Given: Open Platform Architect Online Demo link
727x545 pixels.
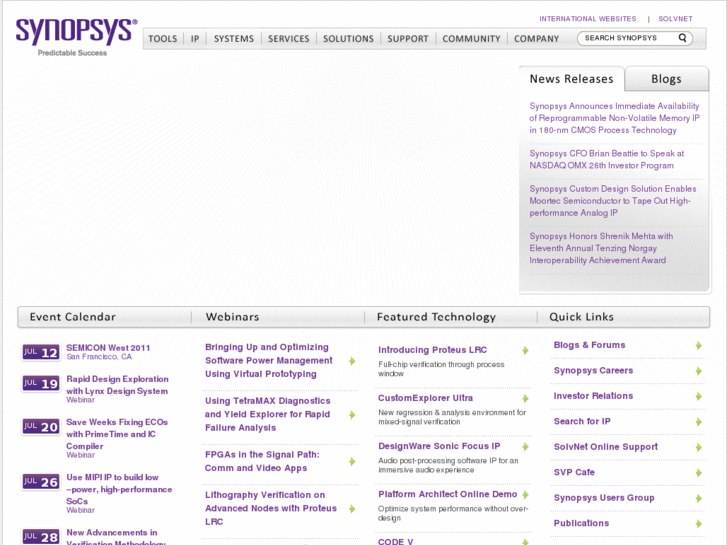Looking at the screenshot, I should 447,494.
